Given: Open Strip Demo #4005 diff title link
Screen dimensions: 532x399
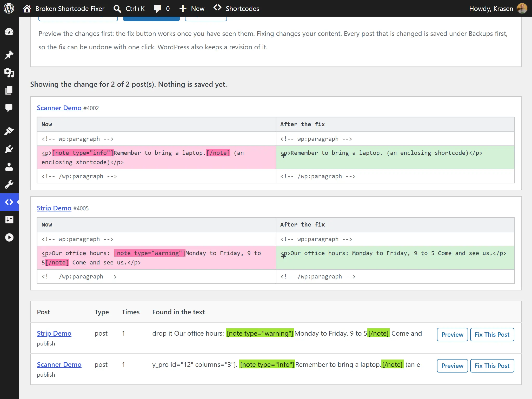Looking at the screenshot, I should point(54,208).
